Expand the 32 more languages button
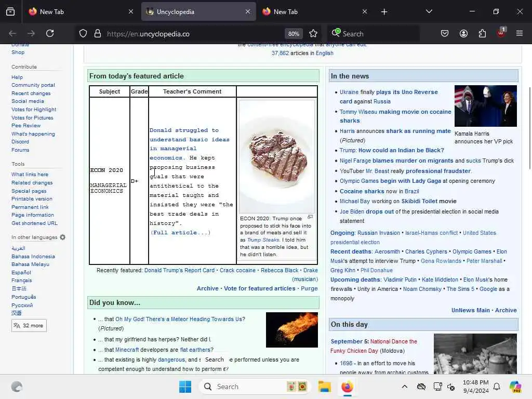This screenshot has height=399, width=532. tap(29, 325)
